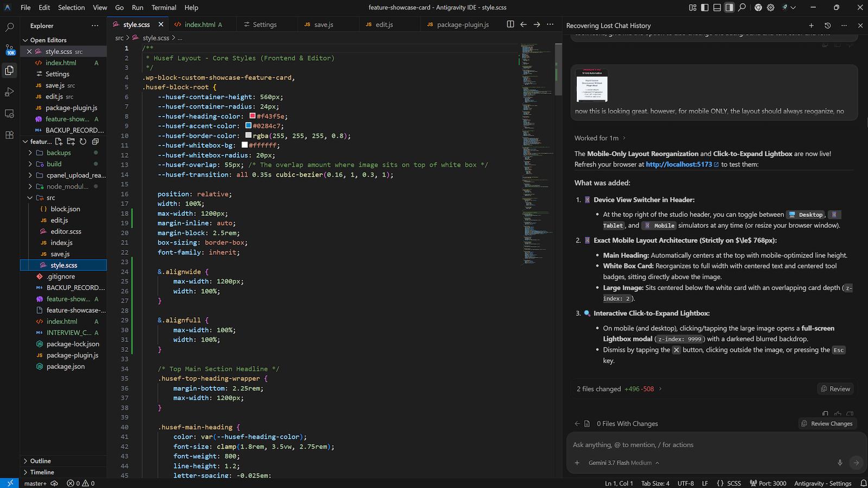Click the Review button beside files changed

pos(835,389)
